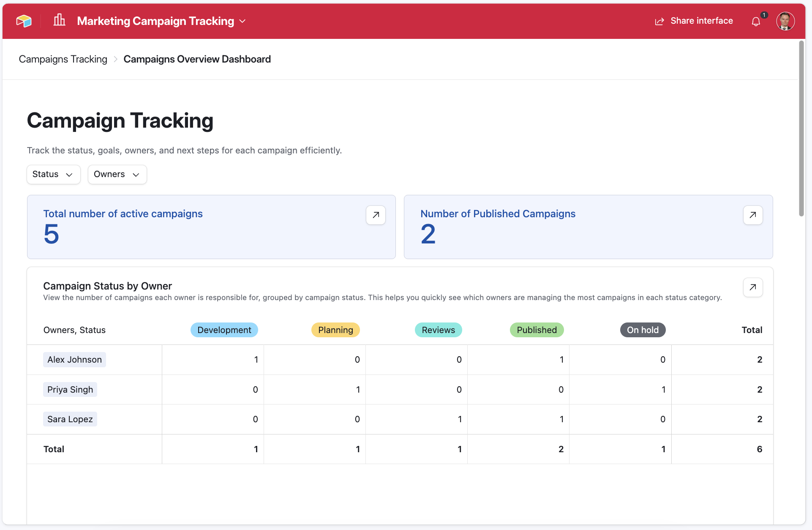Expand Campaign Status by Owner table
The height and width of the screenshot is (530, 812).
753,287
